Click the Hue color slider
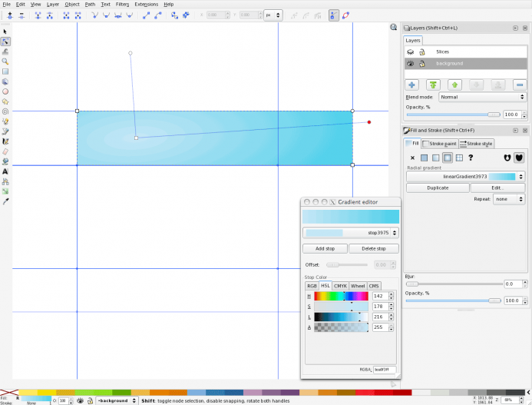 click(341, 297)
